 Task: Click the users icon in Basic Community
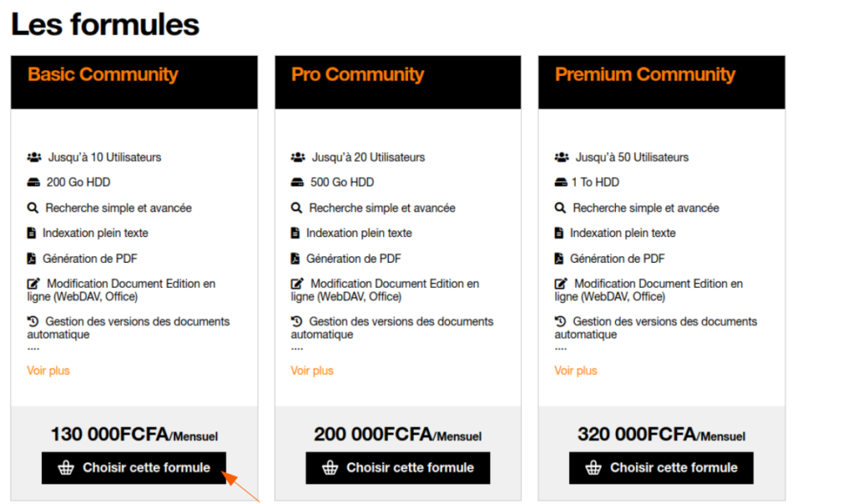[x=34, y=157]
